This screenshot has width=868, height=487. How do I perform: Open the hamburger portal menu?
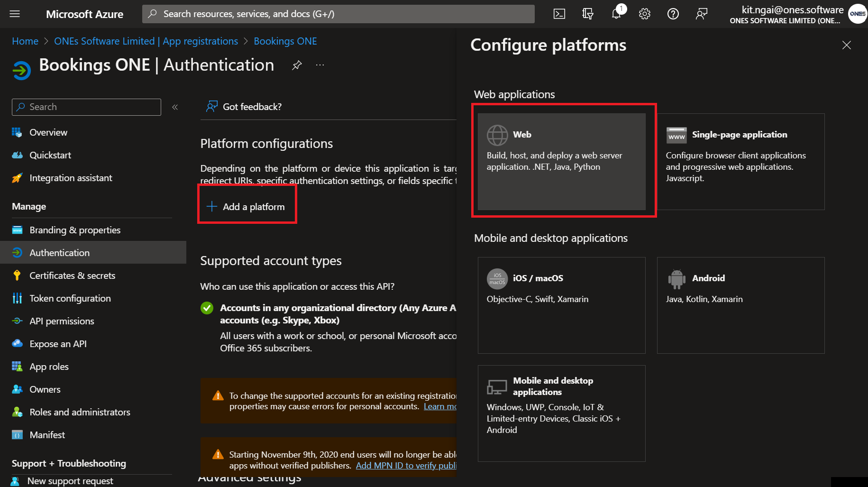(15, 14)
